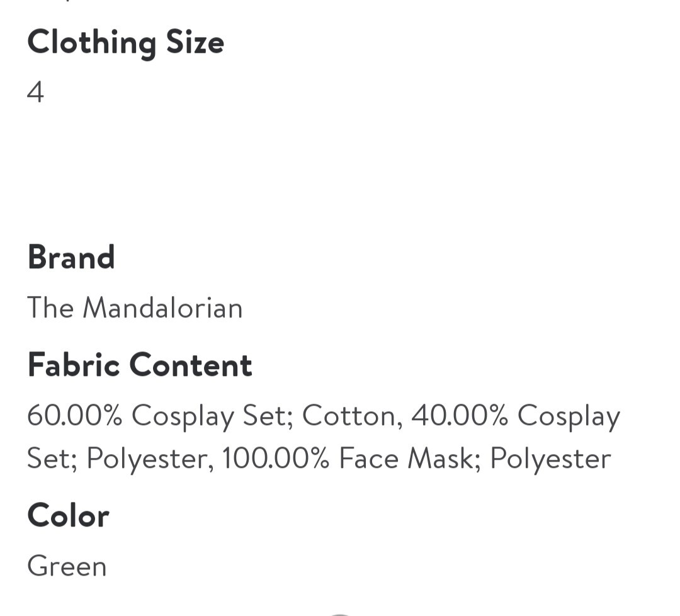Tap the Brand heading

coord(71,258)
